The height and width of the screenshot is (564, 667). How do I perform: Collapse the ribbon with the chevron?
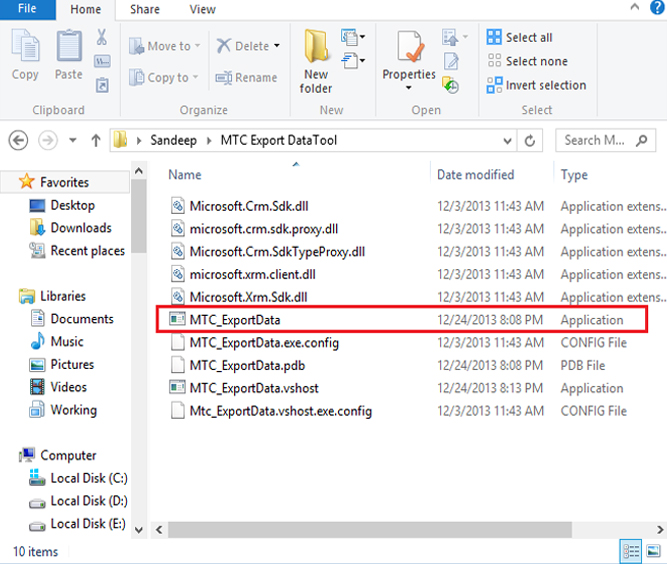(x=636, y=9)
